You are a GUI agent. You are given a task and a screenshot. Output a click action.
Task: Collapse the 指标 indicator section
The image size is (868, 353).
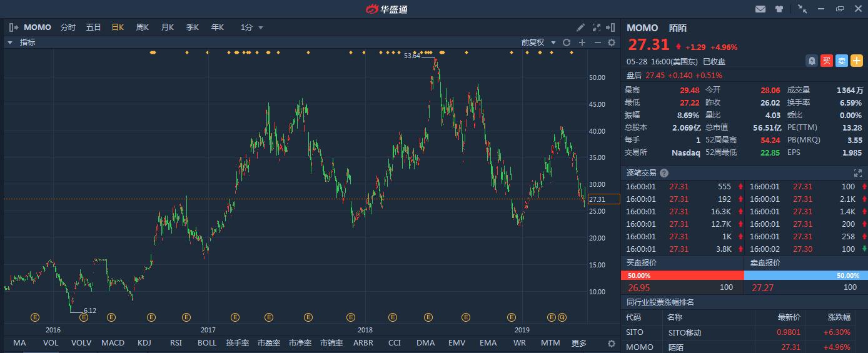click(x=10, y=42)
